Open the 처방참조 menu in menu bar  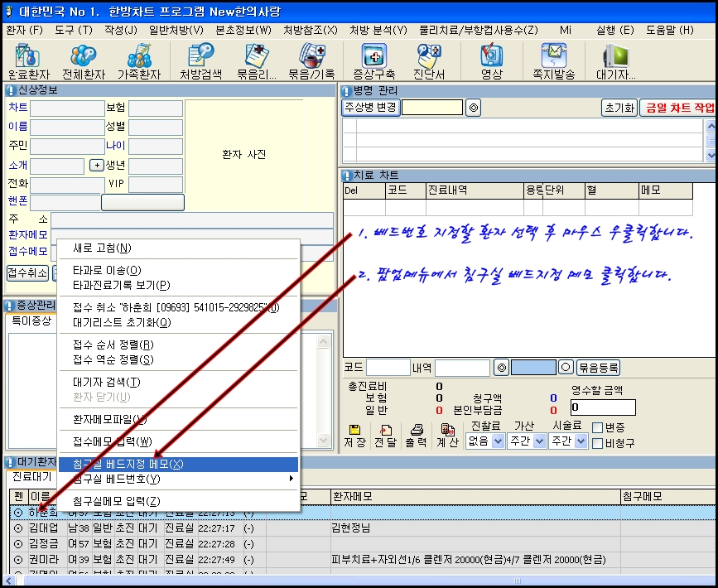coord(310,30)
